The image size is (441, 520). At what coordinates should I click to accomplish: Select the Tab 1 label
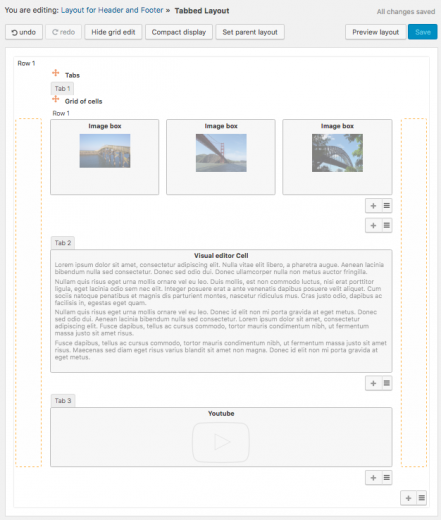pyautogui.click(x=62, y=89)
